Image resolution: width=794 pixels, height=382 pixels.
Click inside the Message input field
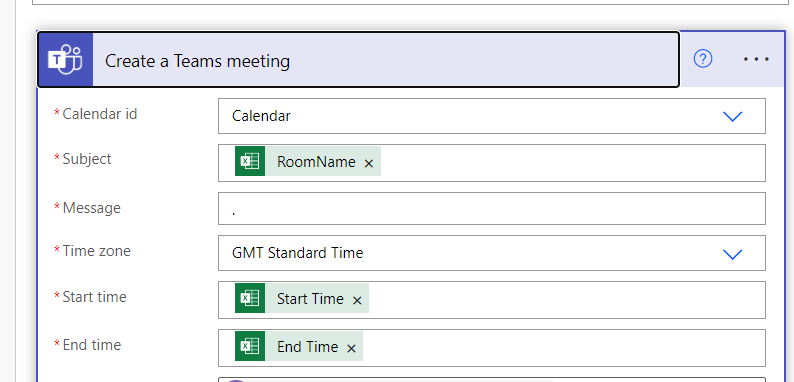492,208
